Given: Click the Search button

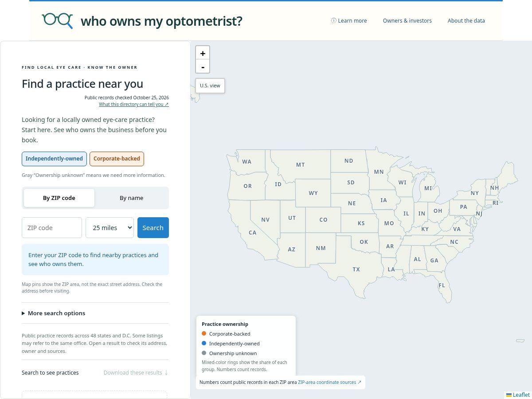Looking at the screenshot, I should tap(153, 227).
